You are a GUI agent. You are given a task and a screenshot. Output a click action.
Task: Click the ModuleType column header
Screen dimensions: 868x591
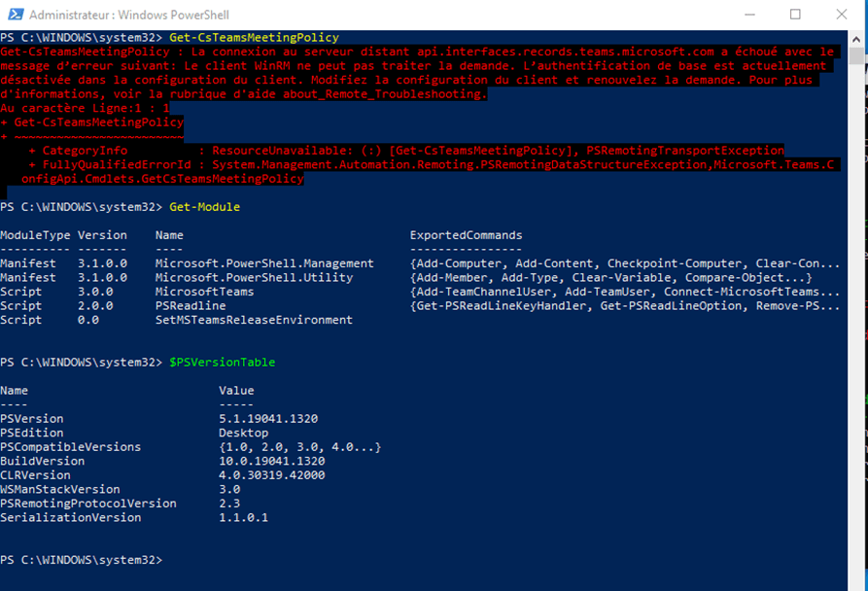(x=32, y=235)
